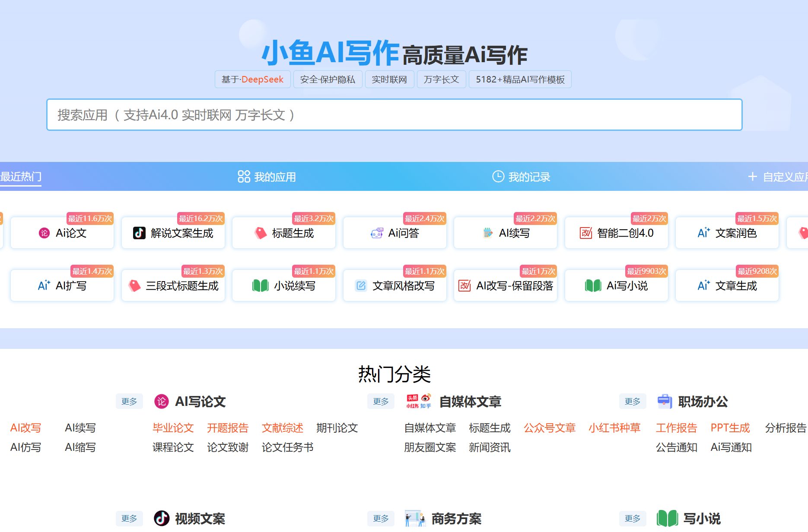Expand 更多 next to AI写论文

(x=129, y=402)
